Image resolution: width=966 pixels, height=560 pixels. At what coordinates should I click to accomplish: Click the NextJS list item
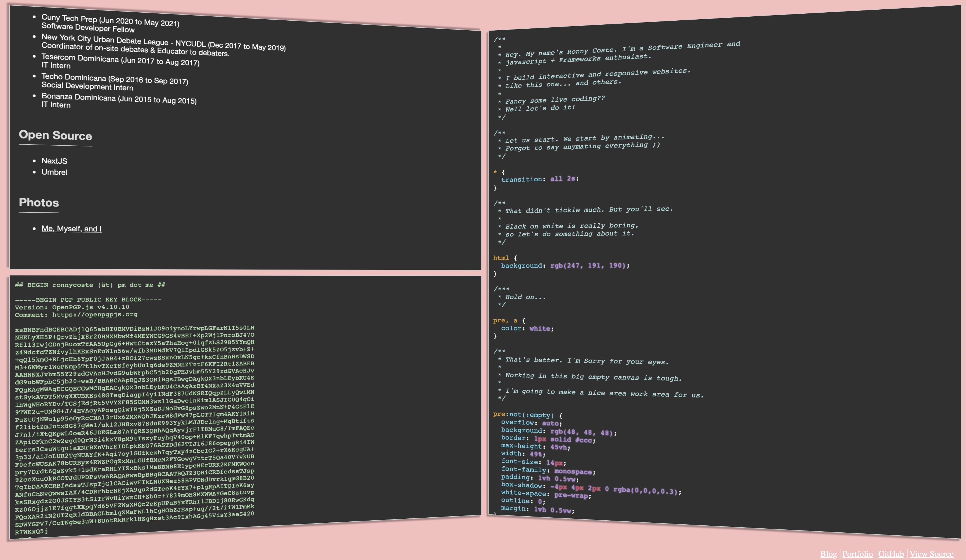click(54, 161)
